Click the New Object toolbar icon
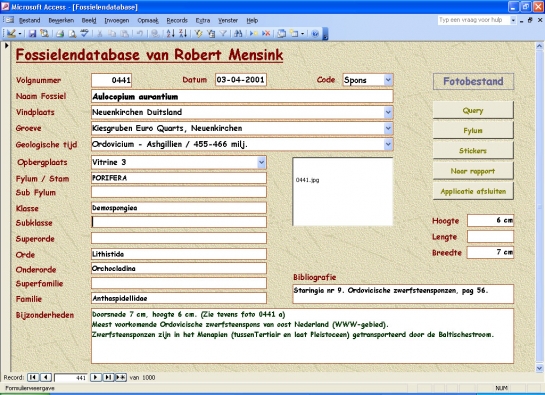 click(x=294, y=33)
